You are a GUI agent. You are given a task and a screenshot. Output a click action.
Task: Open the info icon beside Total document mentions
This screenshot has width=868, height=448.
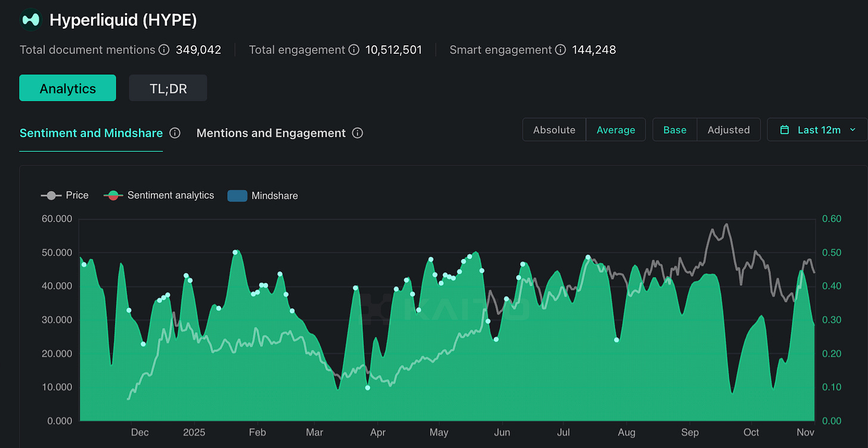click(164, 50)
